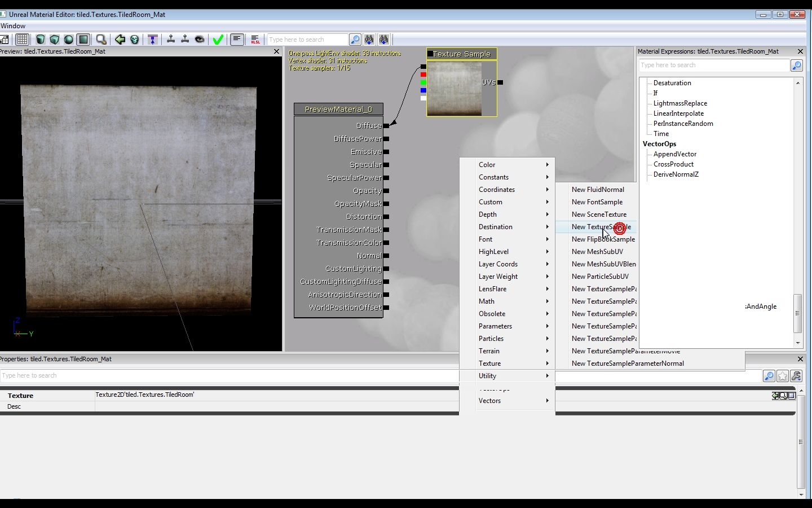This screenshot has width=812, height=508.
Task: Click leftmost toolbar icon beside grid
Action: pyautogui.click(x=5, y=40)
